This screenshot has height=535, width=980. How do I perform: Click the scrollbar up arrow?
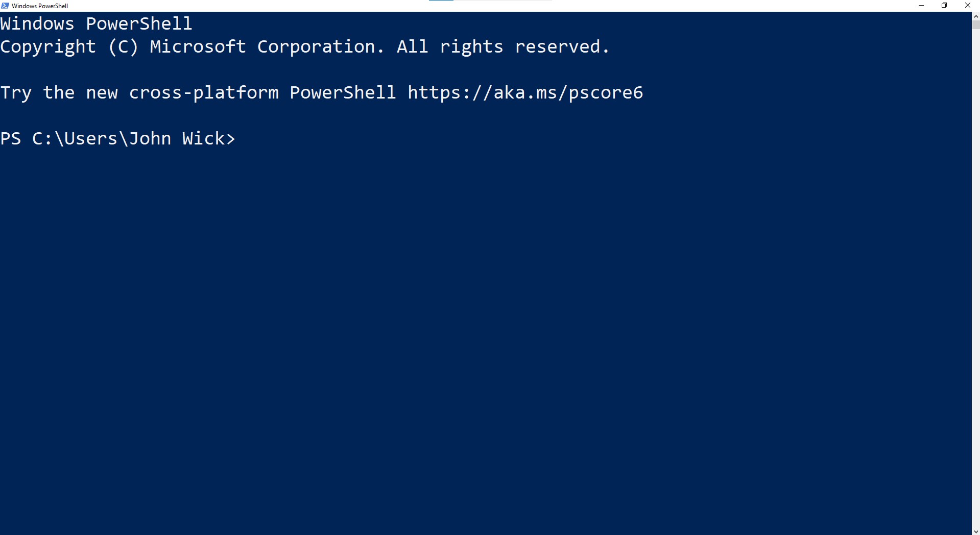(x=976, y=16)
